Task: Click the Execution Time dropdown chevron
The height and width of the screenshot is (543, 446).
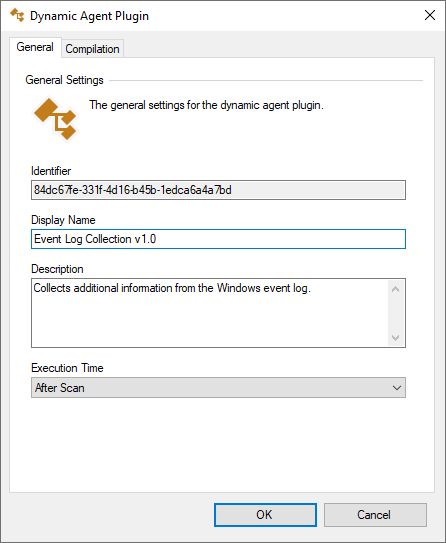Action: tap(397, 388)
